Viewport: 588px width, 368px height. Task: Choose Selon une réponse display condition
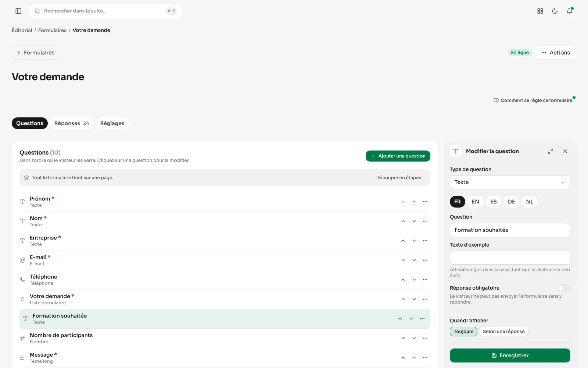coord(504,332)
